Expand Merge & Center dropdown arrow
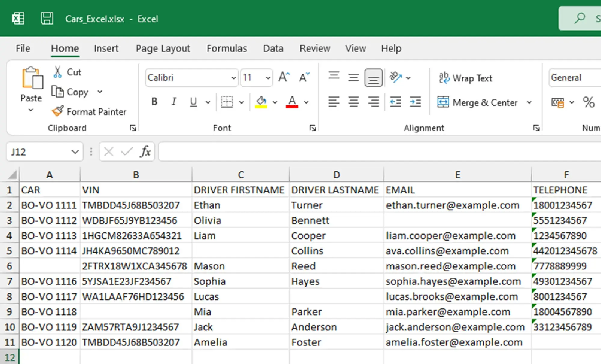 [529, 102]
